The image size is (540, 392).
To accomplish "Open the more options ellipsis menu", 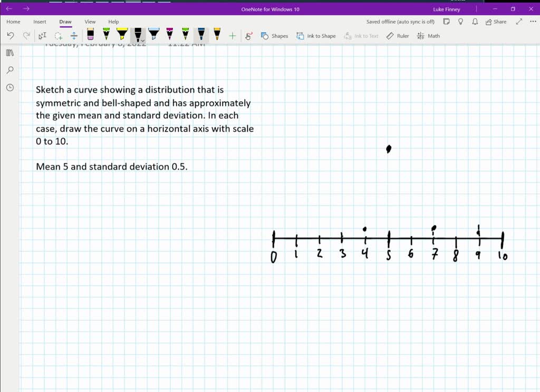I will coord(533,22).
